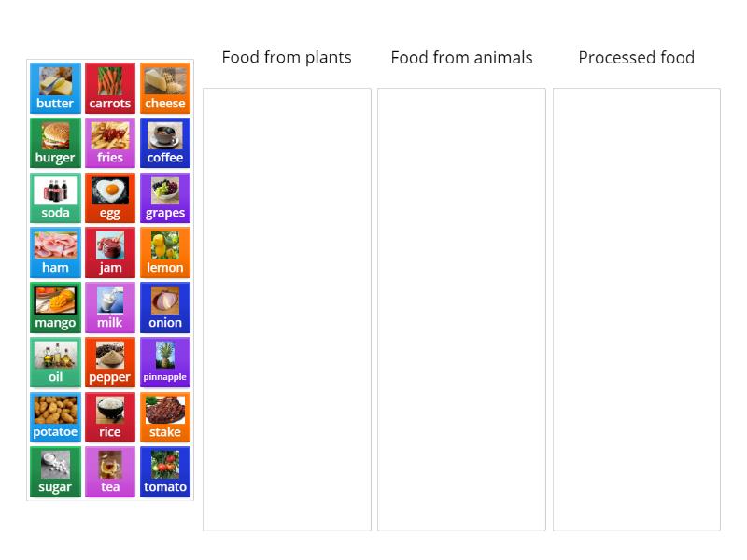
Task: Click the Food from animals heading
Action: point(461,57)
